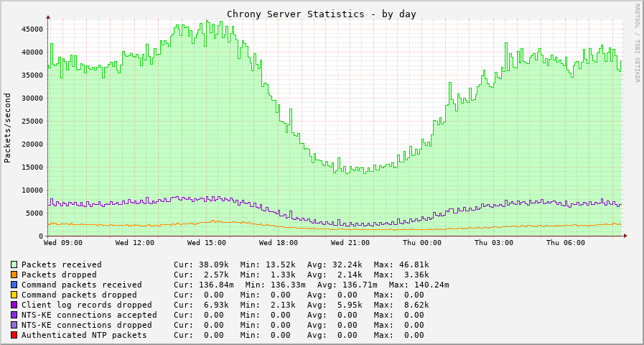Click the 40000 y-axis value

coord(32,52)
